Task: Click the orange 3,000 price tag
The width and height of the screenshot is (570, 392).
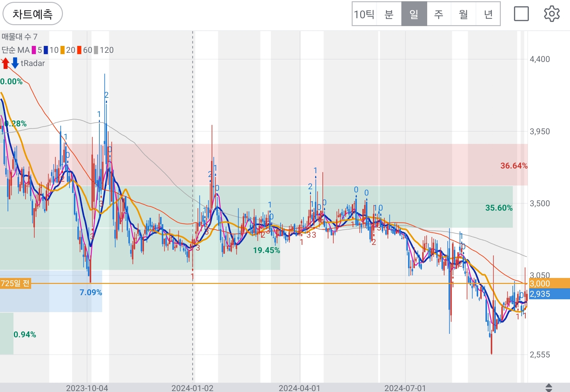Action: click(549, 283)
